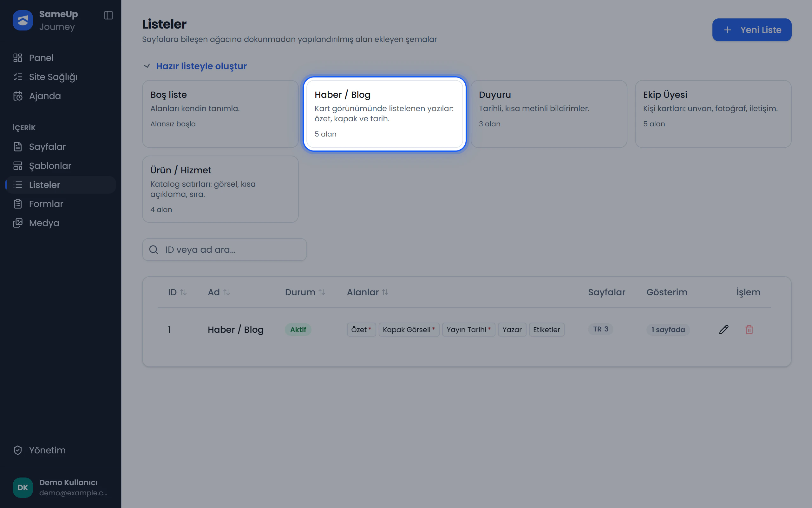Choose the Boş liste template card
Viewport: 812px width, 508px height.
point(220,114)
